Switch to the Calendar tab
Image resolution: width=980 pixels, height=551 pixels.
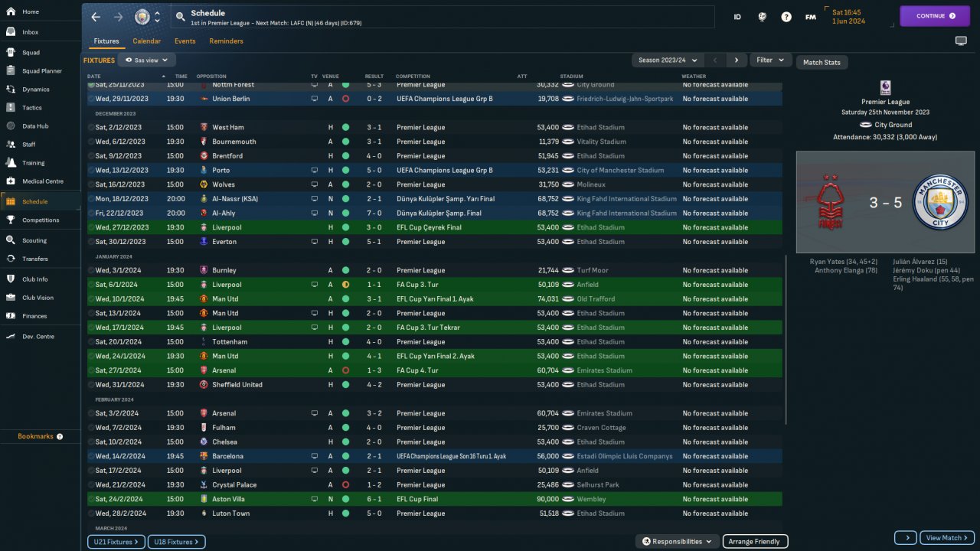147,41
